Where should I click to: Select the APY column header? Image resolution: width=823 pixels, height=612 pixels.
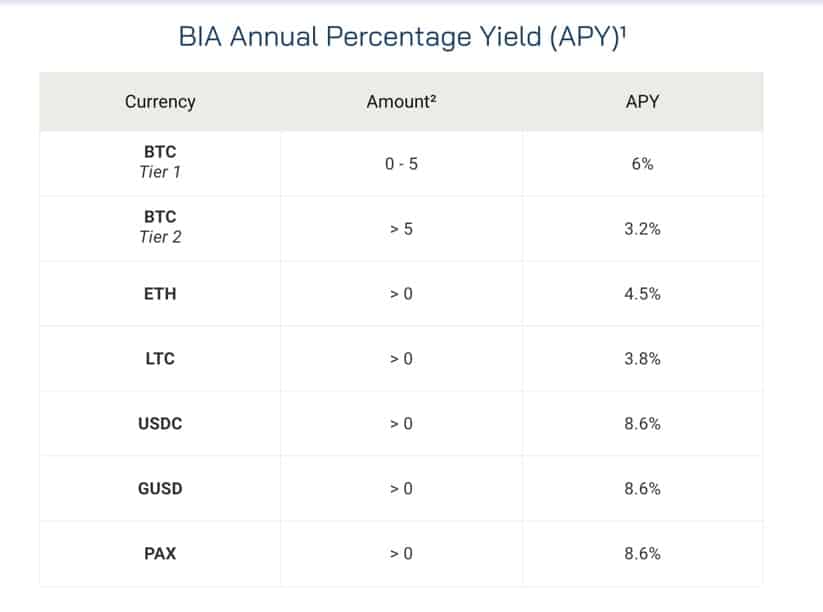click(x=642, y=101)
